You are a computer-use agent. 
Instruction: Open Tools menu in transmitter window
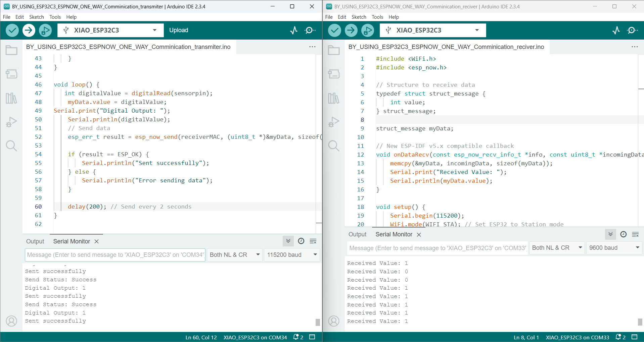[x=55, y=17]
